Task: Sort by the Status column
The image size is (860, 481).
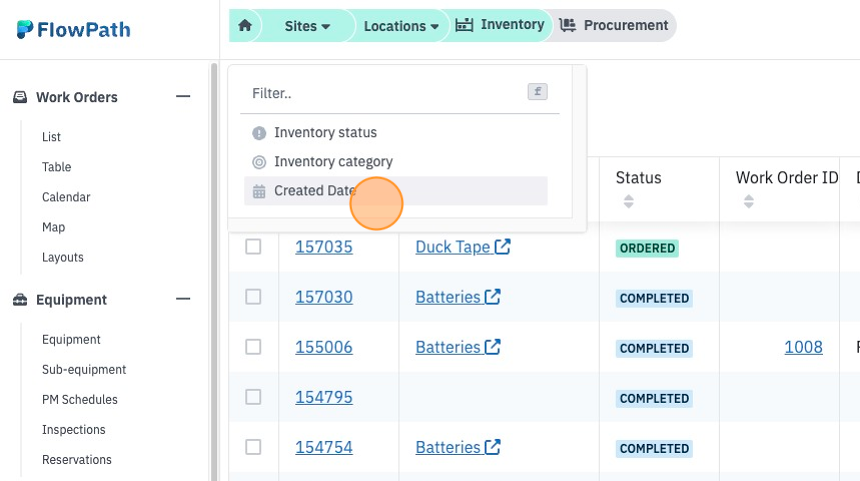Action: (629, 201)
